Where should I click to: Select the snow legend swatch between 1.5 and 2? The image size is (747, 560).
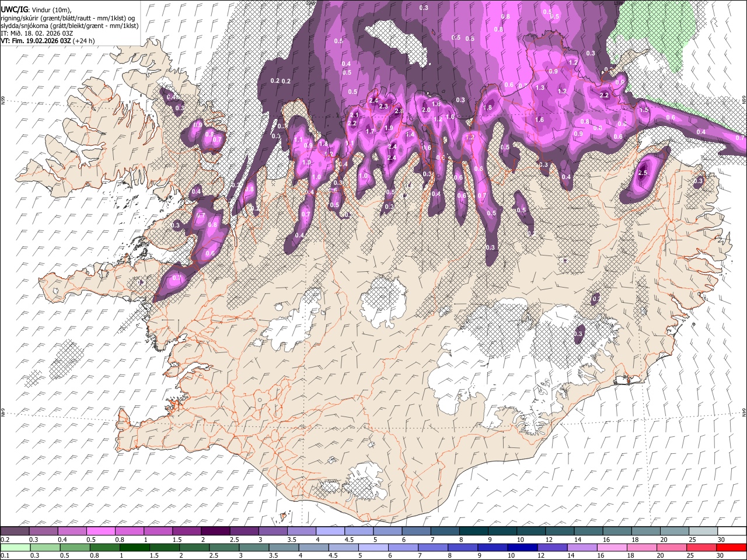point(187,531)
